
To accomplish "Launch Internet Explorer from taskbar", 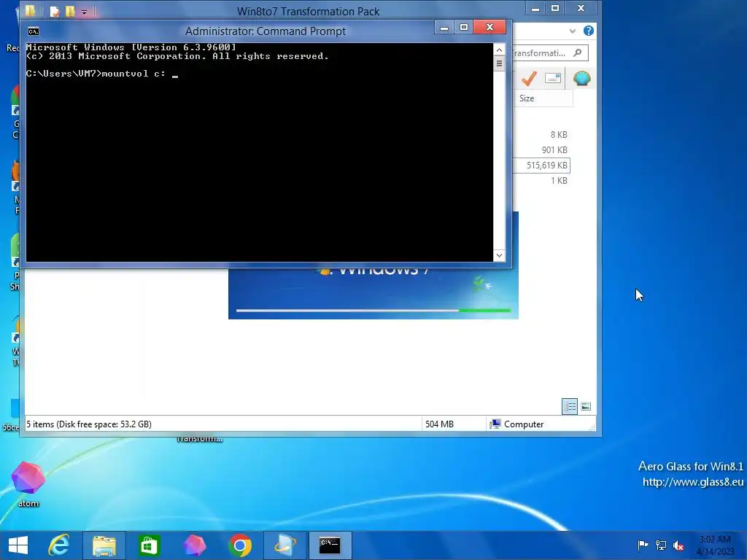I will click(59, 545).
